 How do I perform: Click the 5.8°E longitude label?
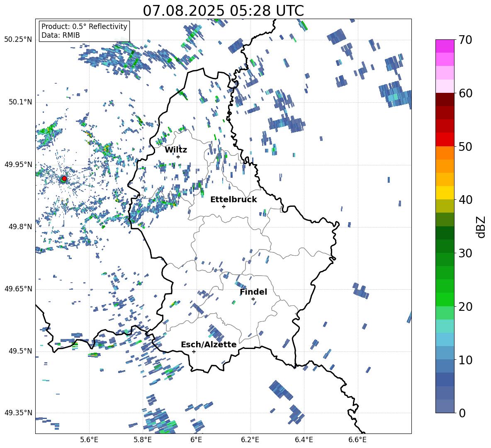[x=143, y=440]
